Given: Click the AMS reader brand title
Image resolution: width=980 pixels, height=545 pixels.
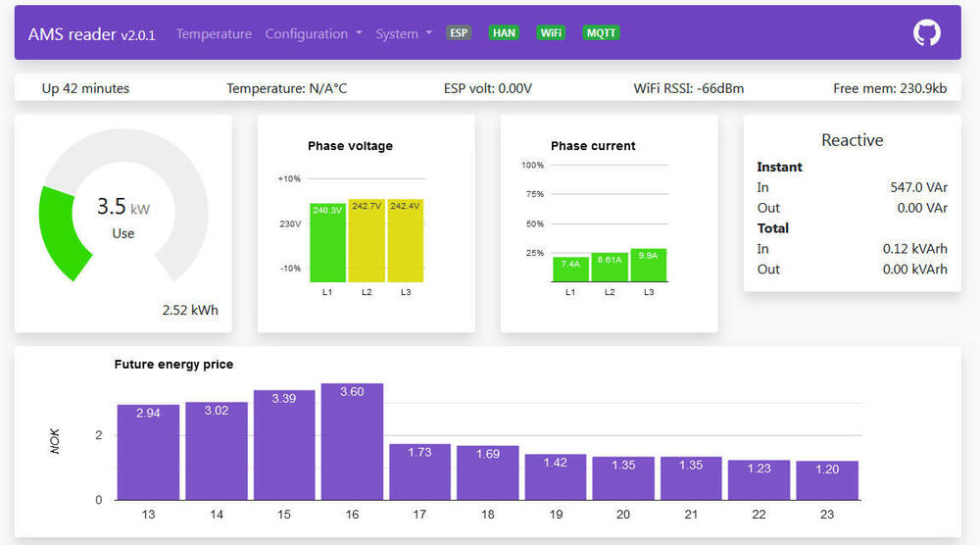Looking at the screenshot, I should pyautogui.click(x=91, y=34).
